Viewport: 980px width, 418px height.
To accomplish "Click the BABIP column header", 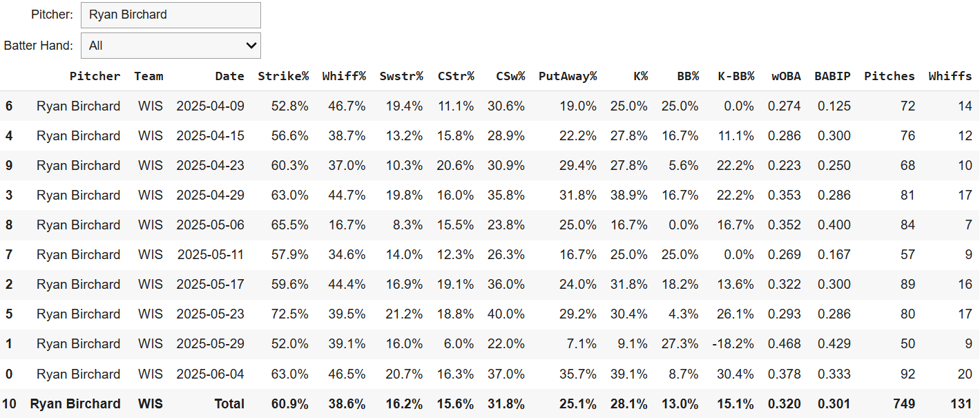I will tap(832, 76).
